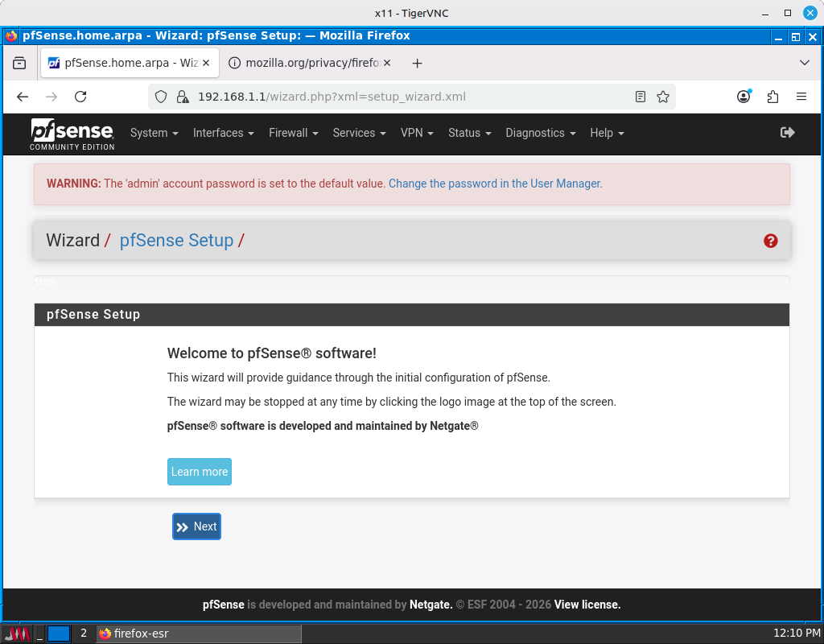Click the logout icon in navbar
Image resolution: width=824 pixels, height=644 pixels.
click(787, 133)
